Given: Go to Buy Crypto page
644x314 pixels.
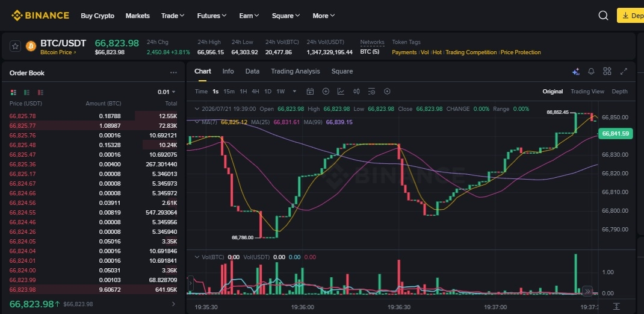Looking at the screenshot, I should (x=98, y=16).
